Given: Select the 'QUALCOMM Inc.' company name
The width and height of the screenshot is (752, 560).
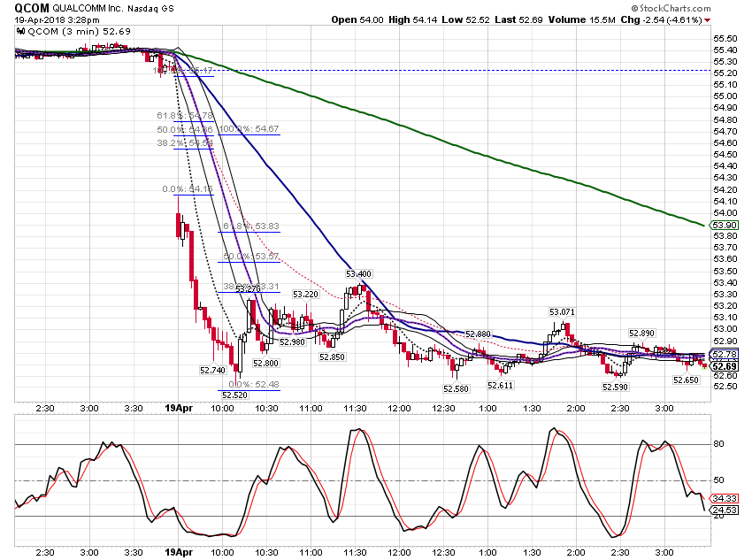Looking at the screenshot, I should 88,9.
